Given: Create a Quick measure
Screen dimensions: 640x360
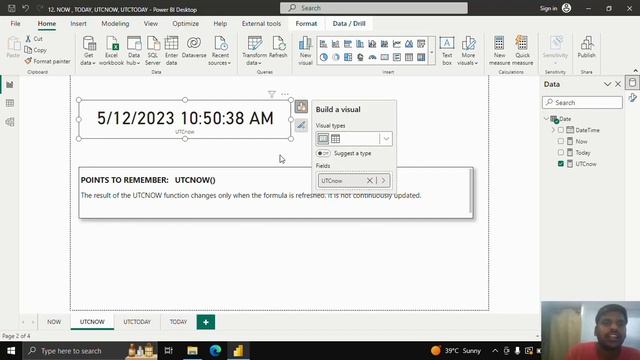Looking at the screenshot, I should (522, 51).
